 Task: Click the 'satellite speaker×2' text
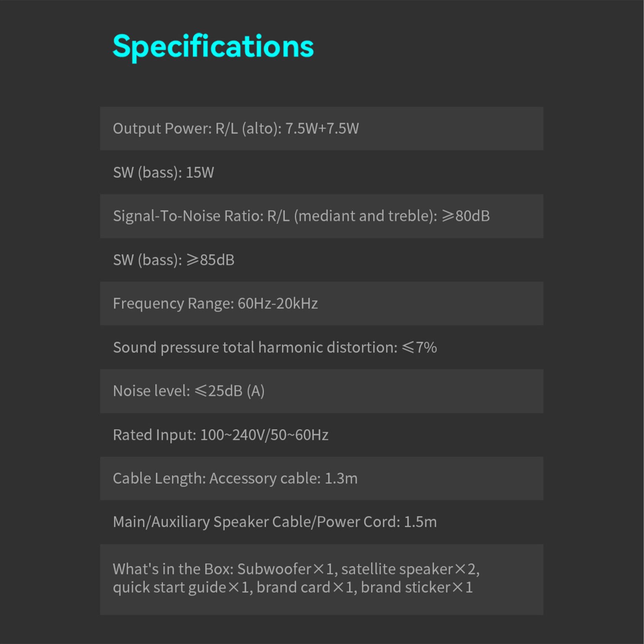pos(409,569)
